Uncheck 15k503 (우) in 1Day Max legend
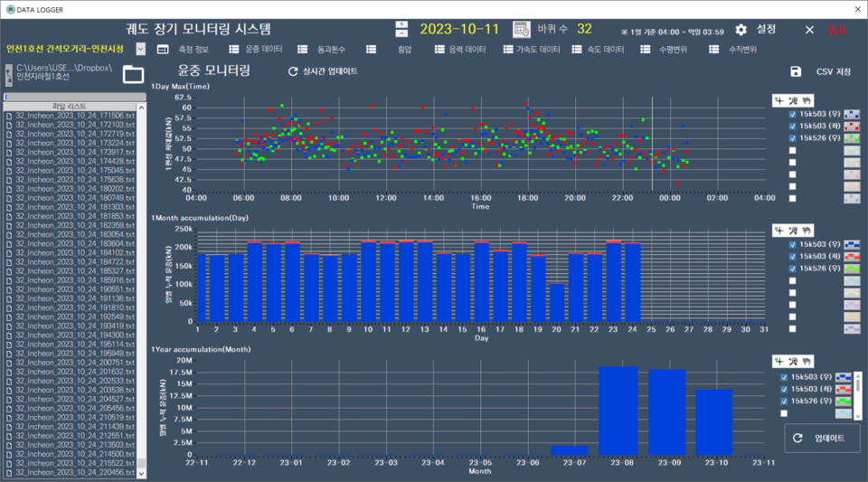Viewport: 868px width, 482px height. pyautogui.click(x=793, y=115)
